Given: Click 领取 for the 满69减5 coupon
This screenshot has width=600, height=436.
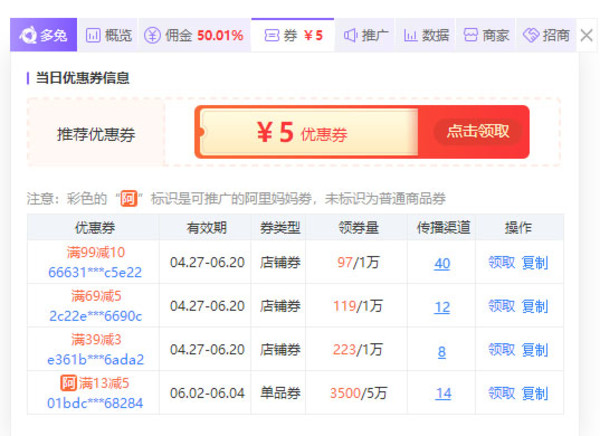Looking at the screenshot, I should [501, 306].
